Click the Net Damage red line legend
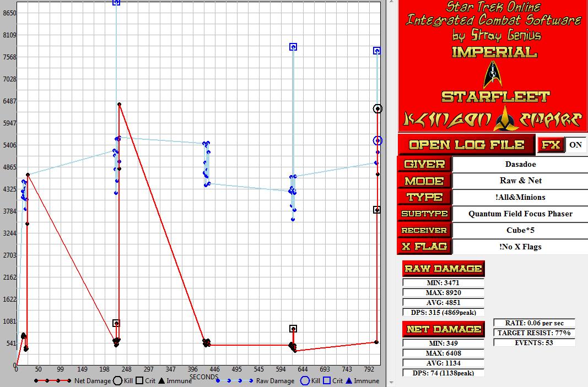Viewport: 588px width, 387px height. 52,380
